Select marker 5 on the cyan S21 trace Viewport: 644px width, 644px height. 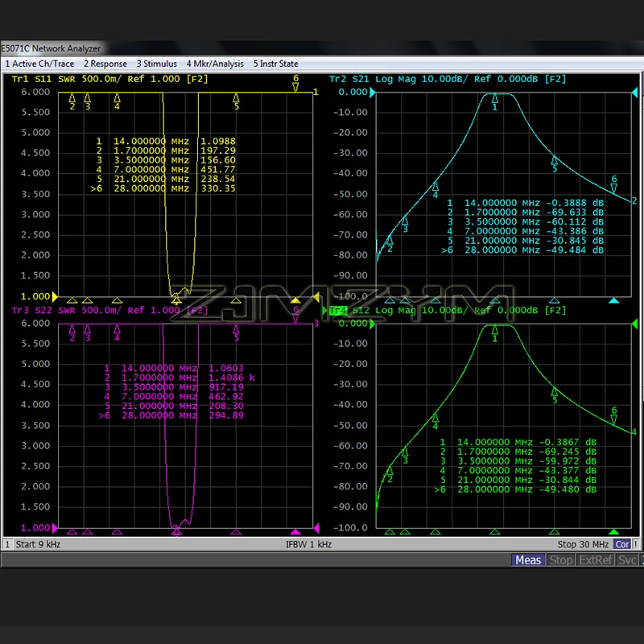click(555, 163)
